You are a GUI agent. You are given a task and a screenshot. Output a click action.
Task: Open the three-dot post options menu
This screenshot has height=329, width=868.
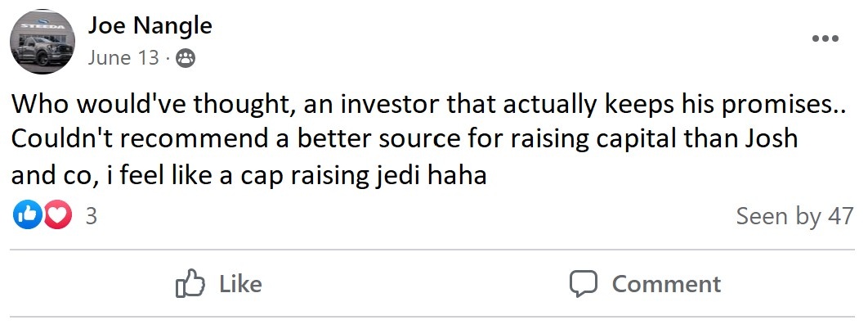(825, 39)
